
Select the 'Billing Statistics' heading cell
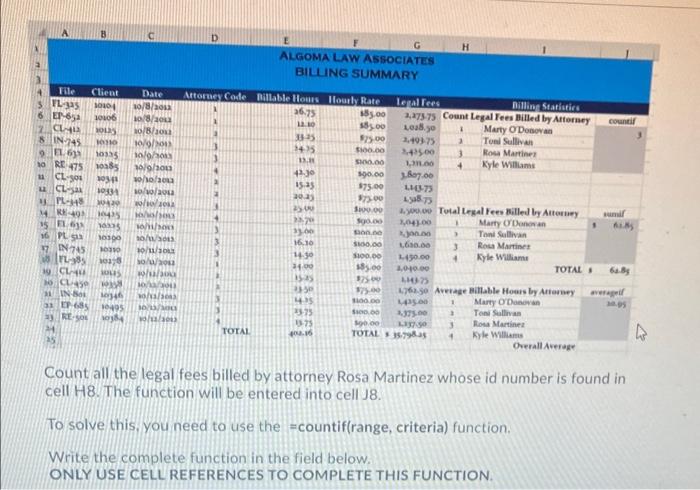click(x=546, y=107)
